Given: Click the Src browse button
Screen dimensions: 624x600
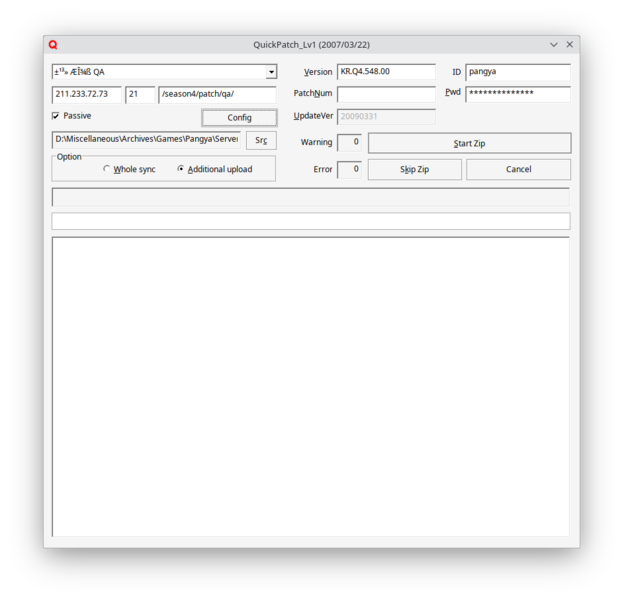Looking at the screenshot, I should pos(261,140).
